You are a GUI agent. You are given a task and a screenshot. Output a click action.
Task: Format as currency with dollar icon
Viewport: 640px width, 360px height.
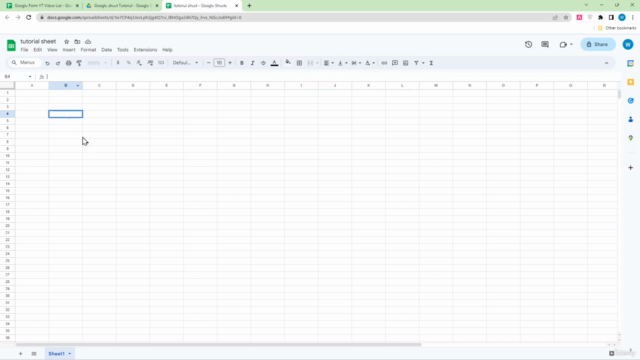[118, 63]
